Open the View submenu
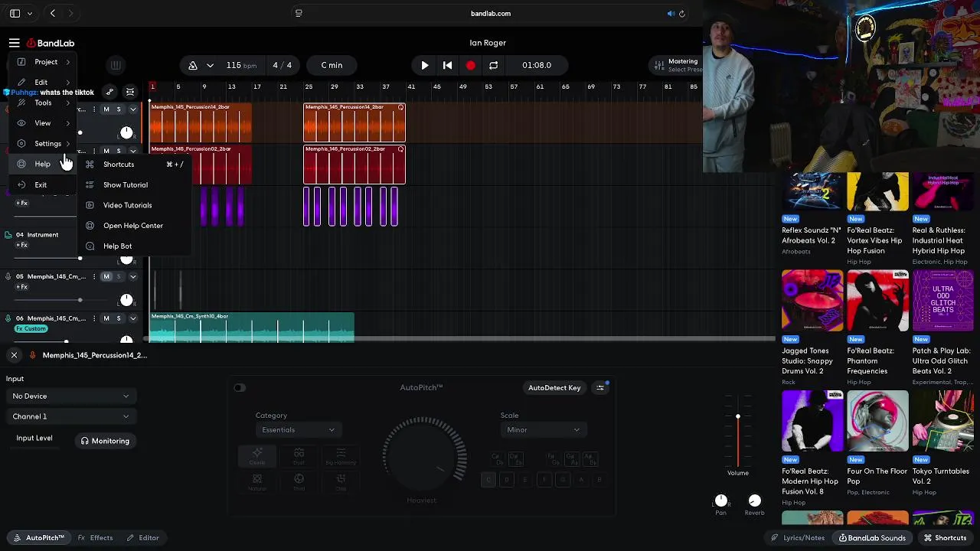The width and height of the screenshot is (980, 551). tap(43, 123)
